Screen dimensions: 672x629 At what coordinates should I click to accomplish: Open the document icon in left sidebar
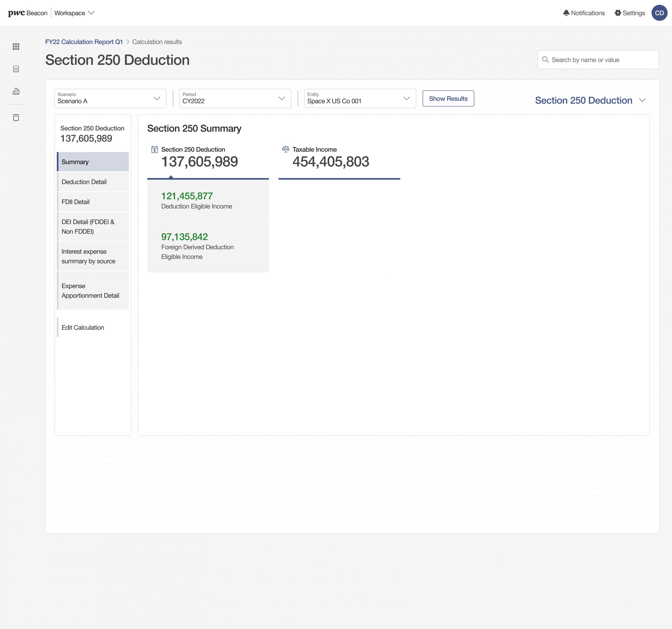point(16,69)
